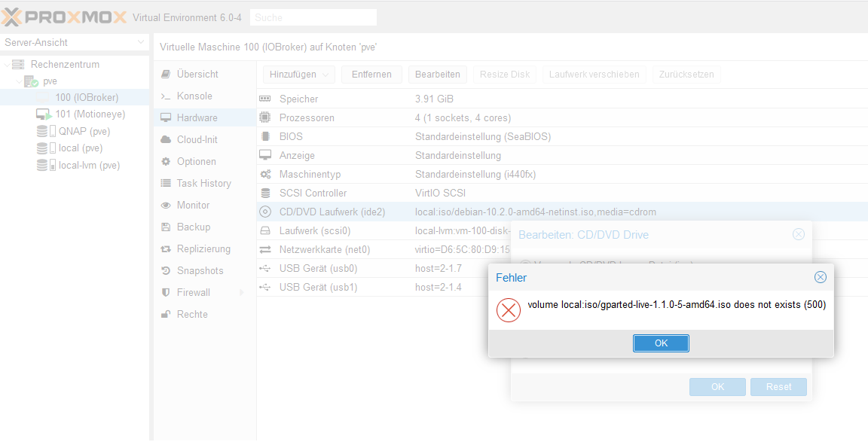Click the QNAP storage icon
Image resolution: width=868 pixels, height=448 pixels.
tap(46, 132)
